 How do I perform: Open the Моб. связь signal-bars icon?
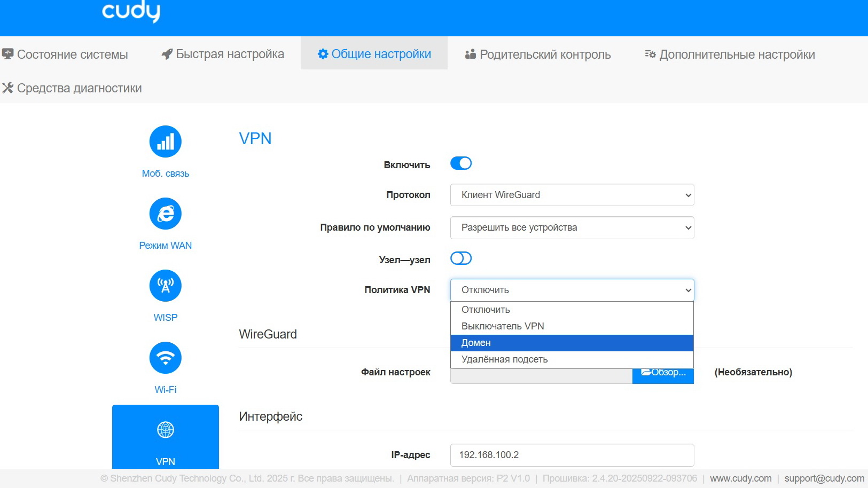coord(166,141)
